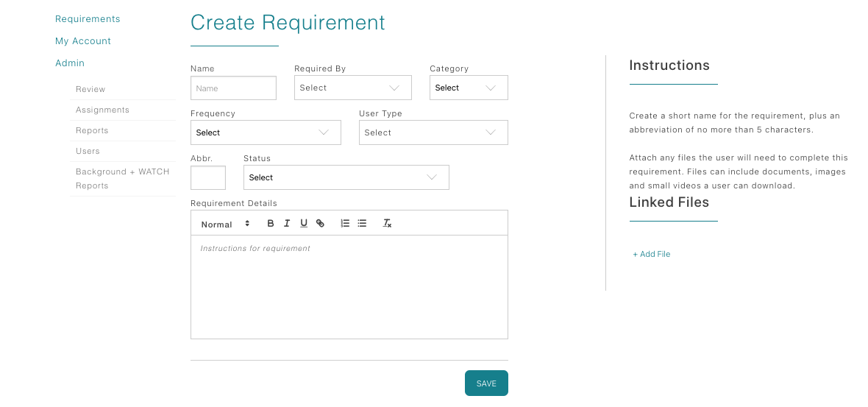Open the Category dropdown
868x407 pixels.
[x=469, y=88]
